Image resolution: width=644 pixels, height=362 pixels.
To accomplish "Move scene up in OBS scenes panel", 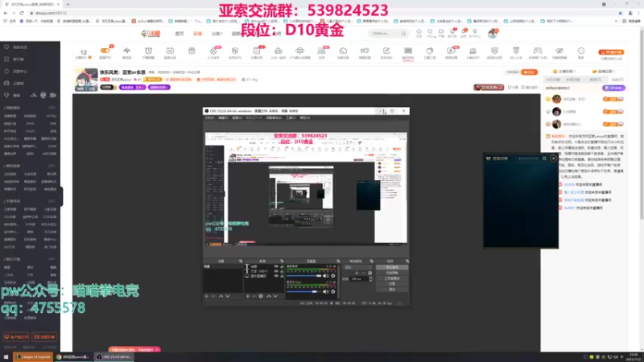I will point(221,296).
